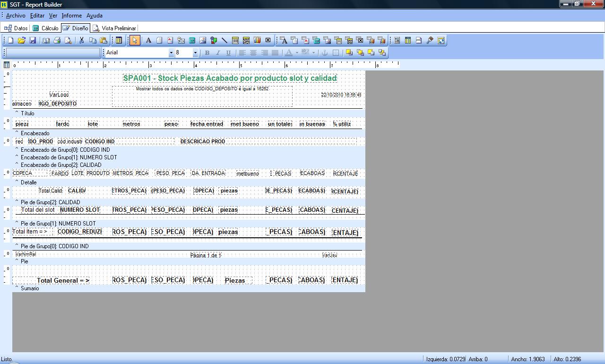Select the Total General label in Sumario
605x364 pixels.
click(x=63, y=280)
